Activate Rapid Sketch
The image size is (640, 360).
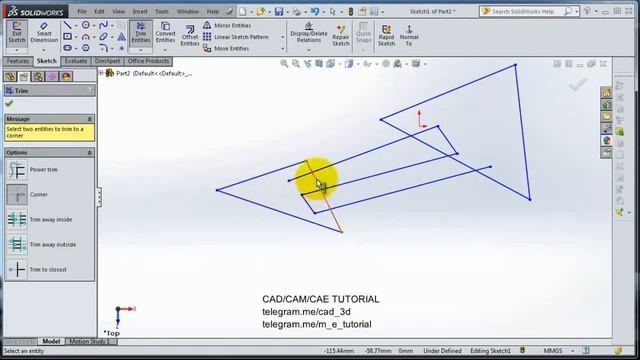pyautogui.click(x=386, y=35)
